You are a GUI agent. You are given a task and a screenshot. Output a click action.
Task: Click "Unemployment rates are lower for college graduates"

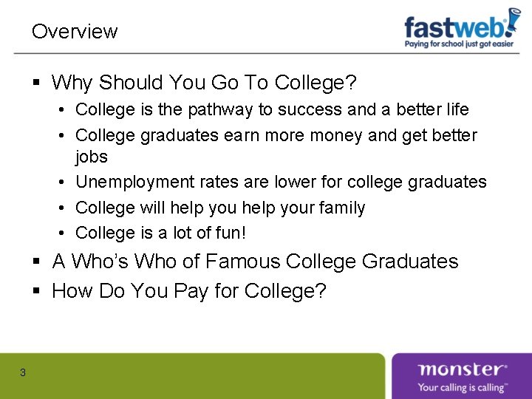(x=281, y=182)
